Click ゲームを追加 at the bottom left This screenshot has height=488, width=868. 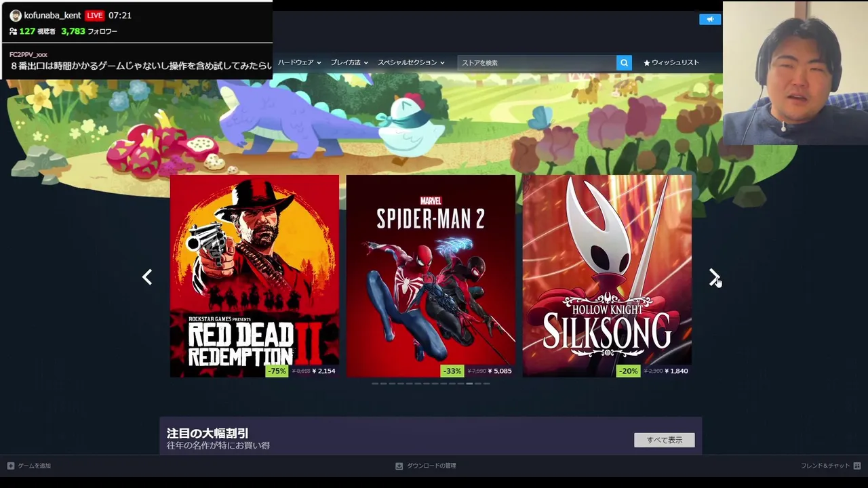34,466
